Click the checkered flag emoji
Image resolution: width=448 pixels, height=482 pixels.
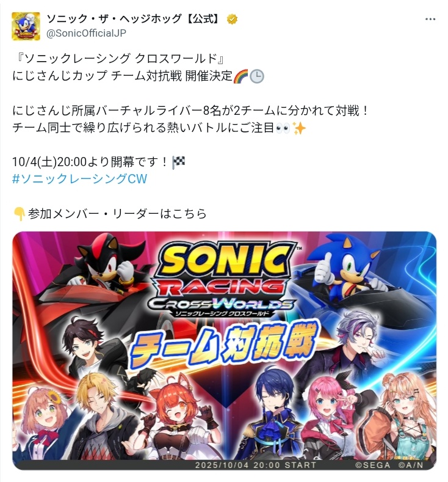[x=178, y=162]
